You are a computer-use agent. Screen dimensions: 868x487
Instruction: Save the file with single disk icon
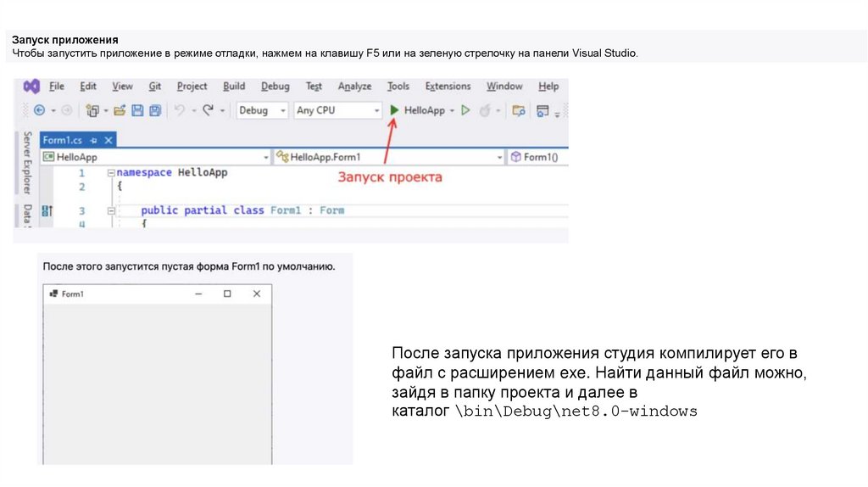(x=137, y=110)
